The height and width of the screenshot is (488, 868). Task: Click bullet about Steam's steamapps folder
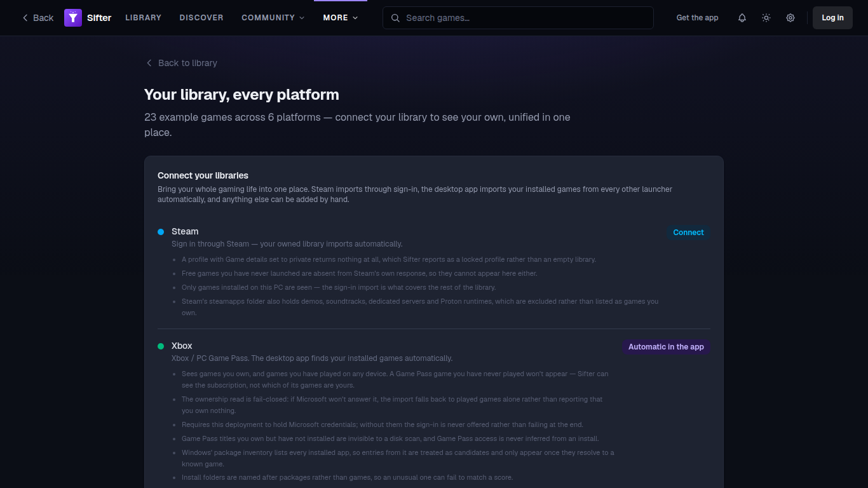point(420,307)
